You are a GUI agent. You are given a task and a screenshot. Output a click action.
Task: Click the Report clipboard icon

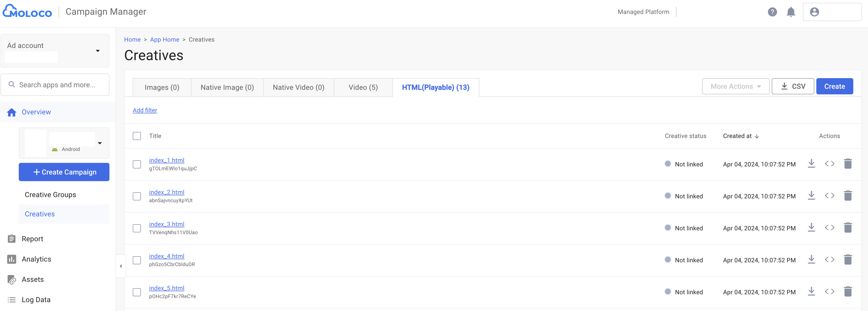[12, 239]
